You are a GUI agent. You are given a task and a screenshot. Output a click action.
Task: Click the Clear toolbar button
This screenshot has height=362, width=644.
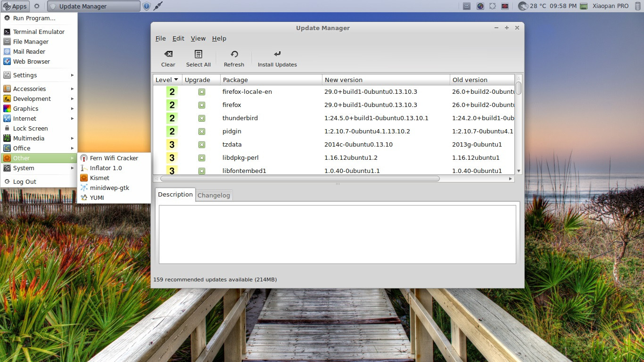tap(168, 59)
